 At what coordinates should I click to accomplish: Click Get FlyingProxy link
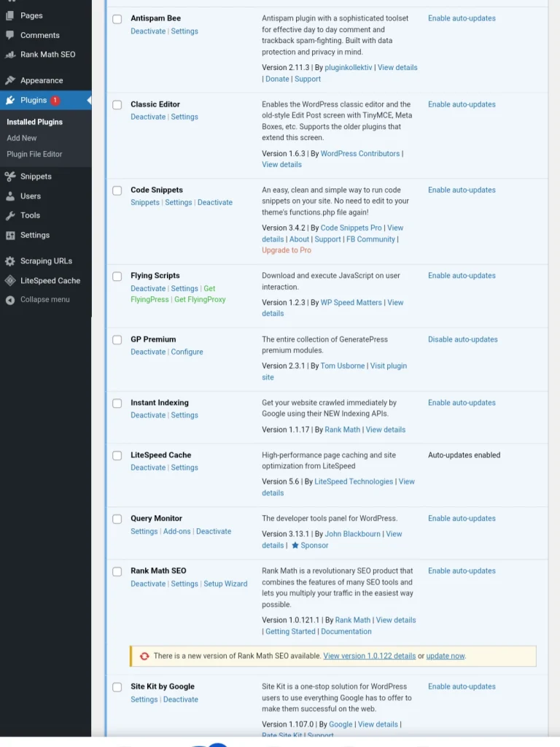[x=200, y=300]
